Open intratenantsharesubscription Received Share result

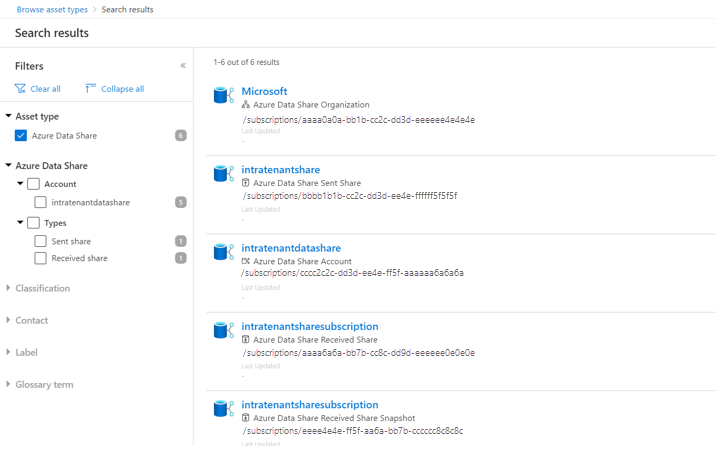pyautogui.click(x=310, y=326)
